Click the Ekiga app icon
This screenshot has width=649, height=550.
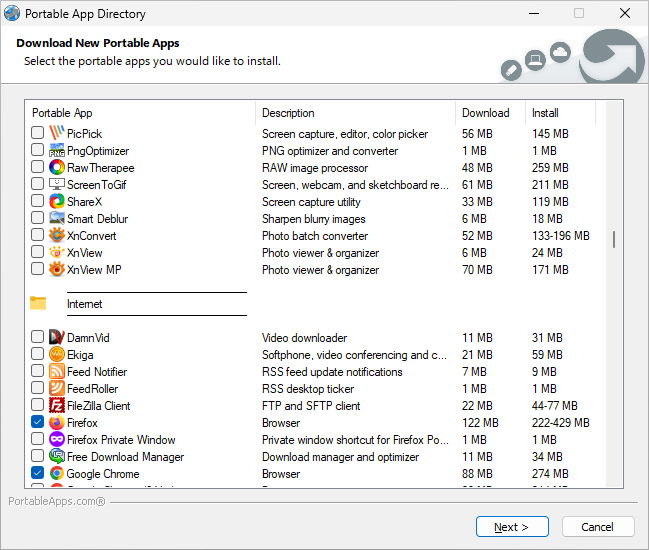coord(57,355)
